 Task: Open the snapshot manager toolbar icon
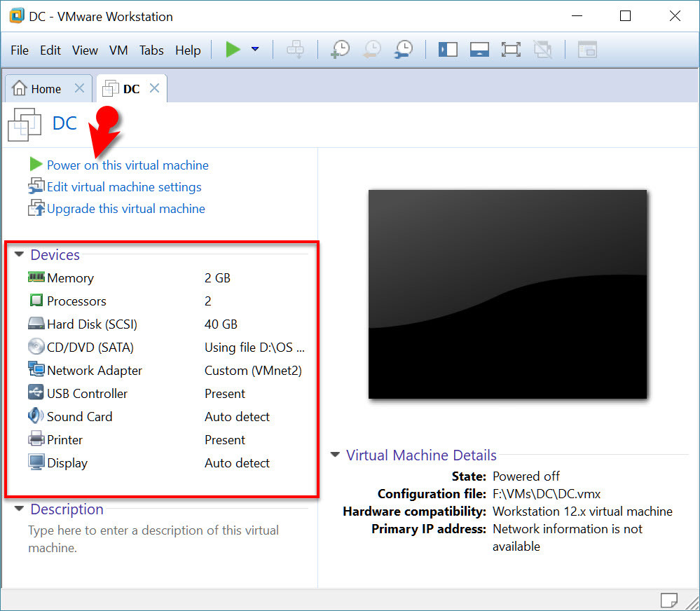point(404,50)
